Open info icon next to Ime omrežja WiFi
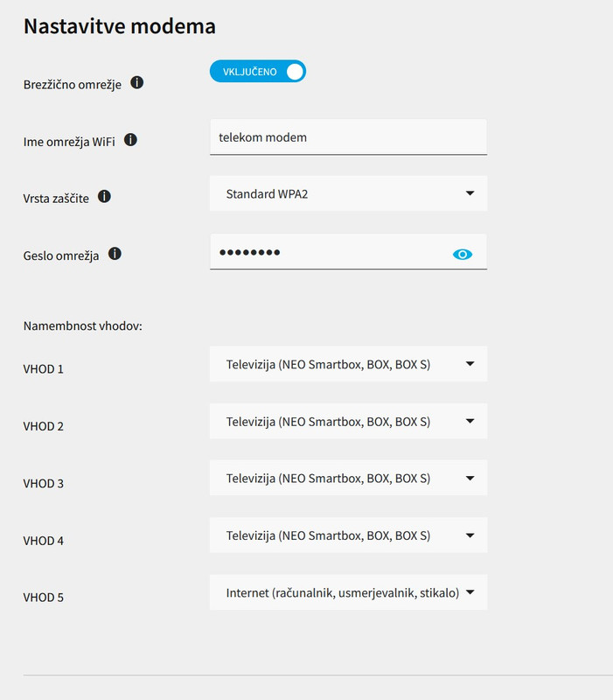This screenshot has height=700, width=613. tap(130, 140)
